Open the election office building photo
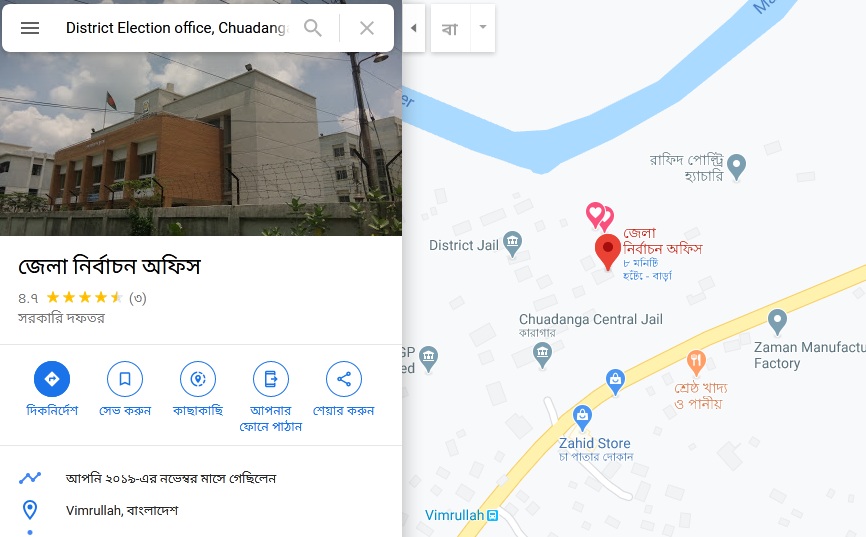This screenshot has height=537, width=866. pyautogui.click(x=201, y=144)
